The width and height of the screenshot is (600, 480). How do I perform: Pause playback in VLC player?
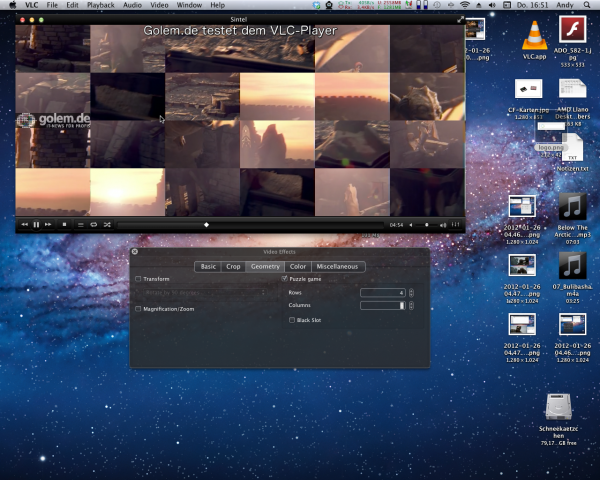tap(36, 225)
